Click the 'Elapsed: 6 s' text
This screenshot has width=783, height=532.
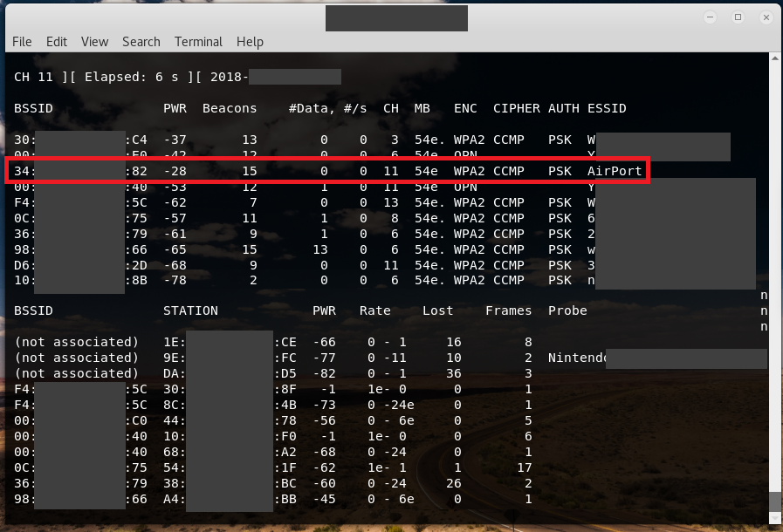point(131,77)
